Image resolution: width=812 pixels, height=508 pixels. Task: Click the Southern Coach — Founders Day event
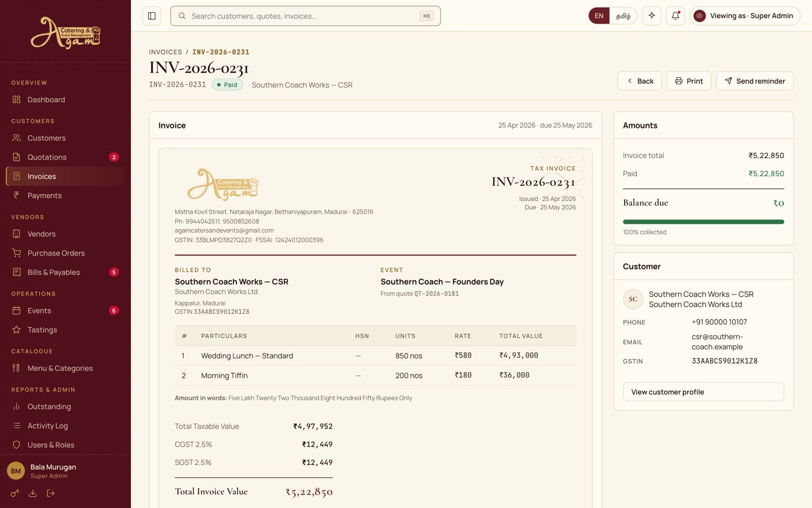point(442,282)
